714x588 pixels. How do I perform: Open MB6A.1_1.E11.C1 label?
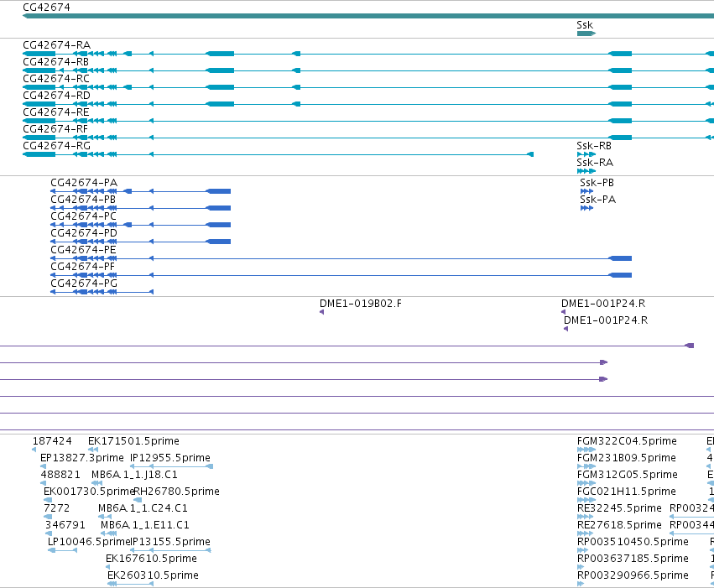[x=145, y=525]
